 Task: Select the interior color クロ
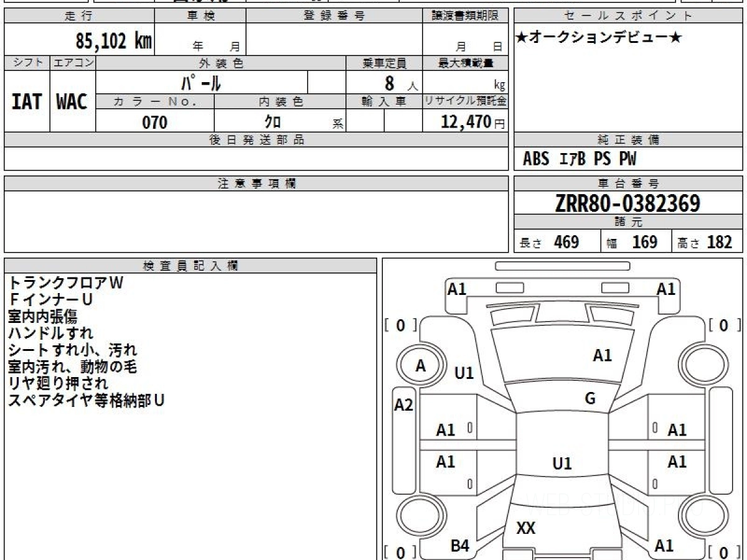tap(273, 122)
